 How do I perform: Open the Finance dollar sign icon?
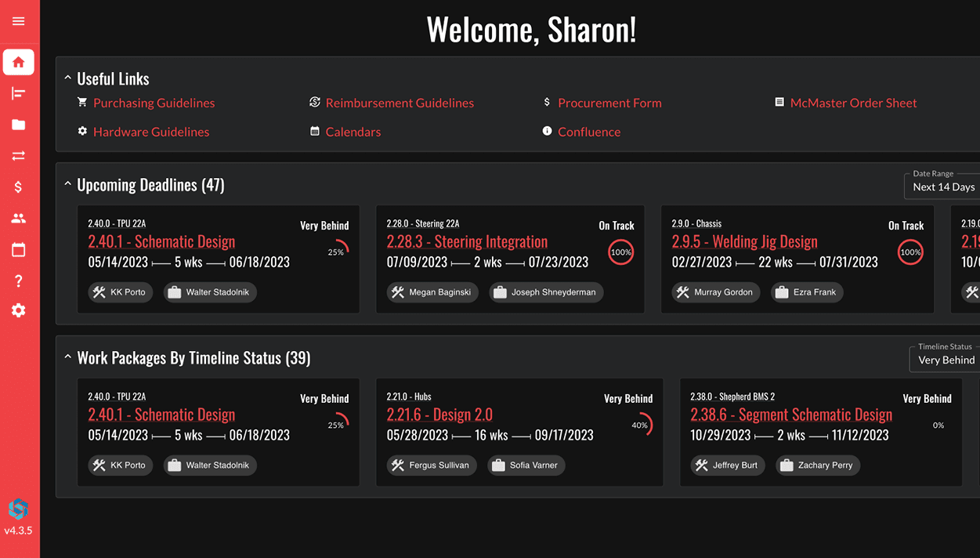[19, 187]
